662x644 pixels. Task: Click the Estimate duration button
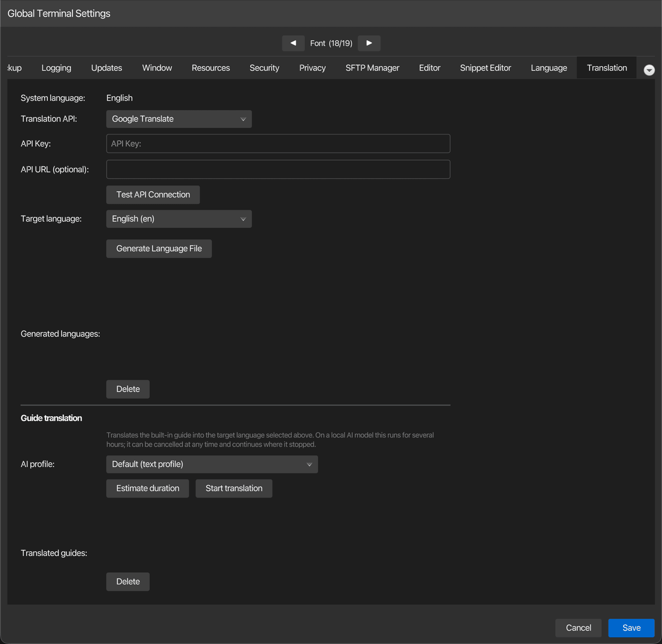tap(147, 488)
